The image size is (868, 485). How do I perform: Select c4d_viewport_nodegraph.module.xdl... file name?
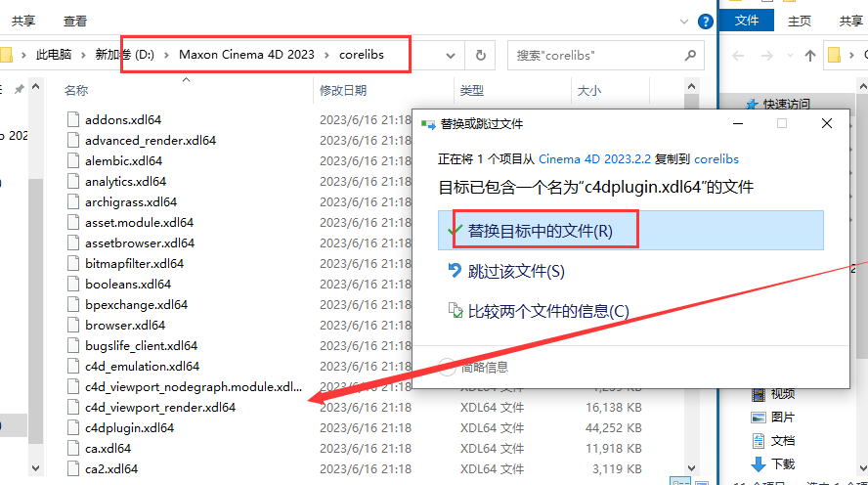point(194,387)
